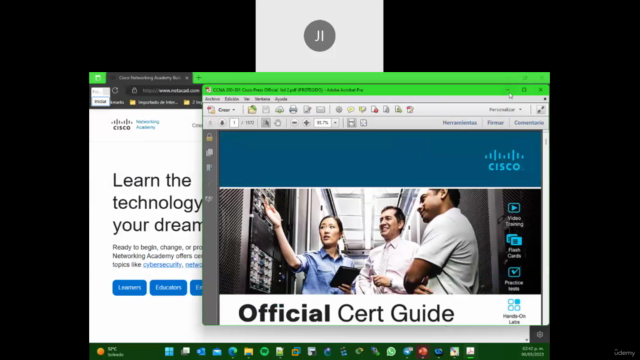This screenshot has height=360, width=640.
Task: Click the Save floppy disk icon in Acrobat
Action: tap(266, 109)
